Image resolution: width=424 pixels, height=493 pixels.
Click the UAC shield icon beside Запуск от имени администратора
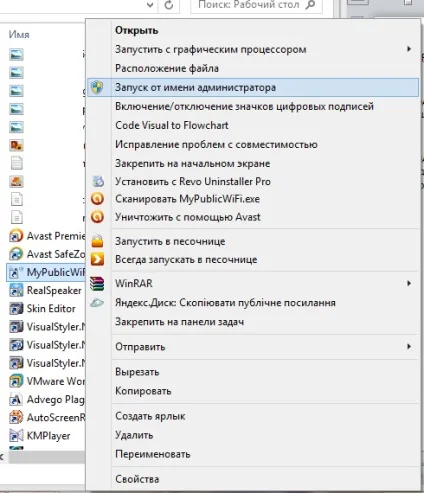(97, 87)
